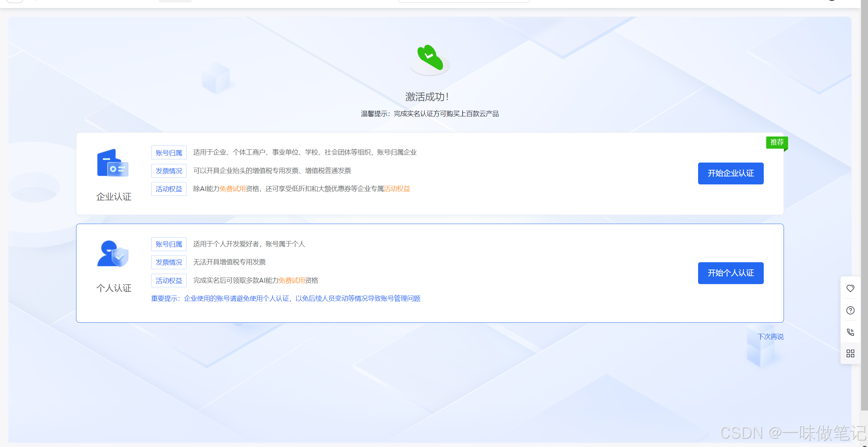The image size is (868, 447).
Task: Click the heart favorite icon in the side panel
Action: coord(850,288)
